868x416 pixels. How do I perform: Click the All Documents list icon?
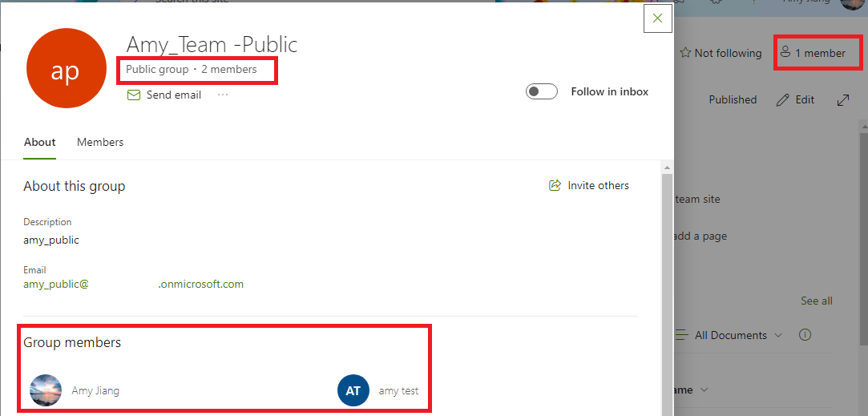pos(683,335)
